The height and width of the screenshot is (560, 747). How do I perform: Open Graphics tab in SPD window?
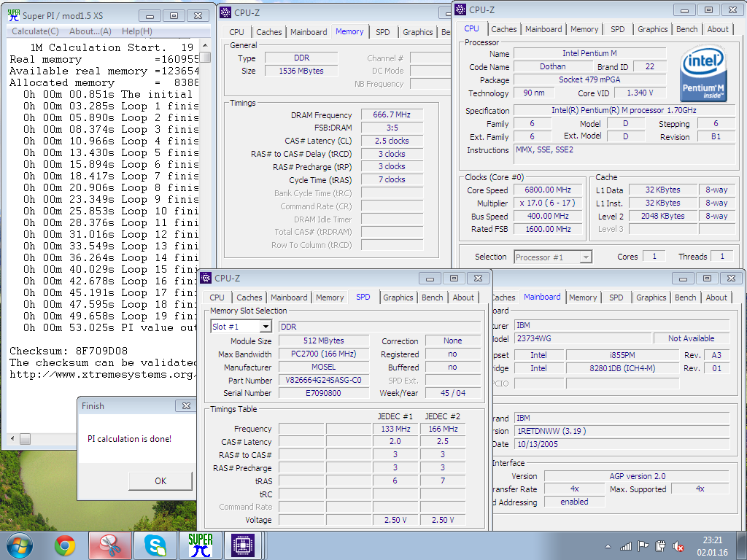click(398, 297)
